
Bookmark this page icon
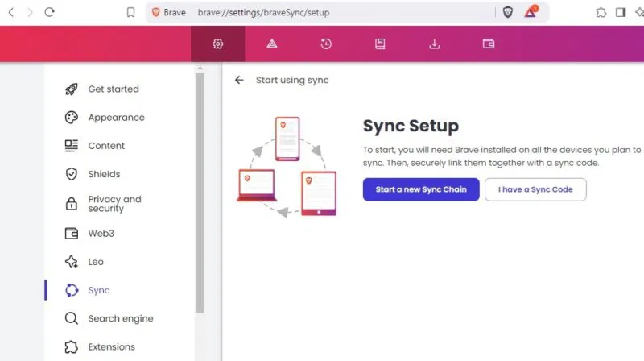click(130, 12)
